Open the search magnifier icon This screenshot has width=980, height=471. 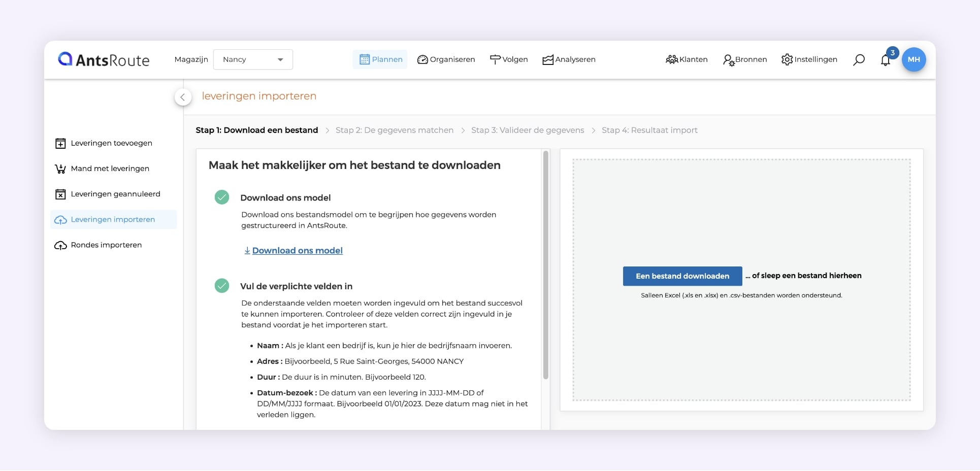click(859, 60)
